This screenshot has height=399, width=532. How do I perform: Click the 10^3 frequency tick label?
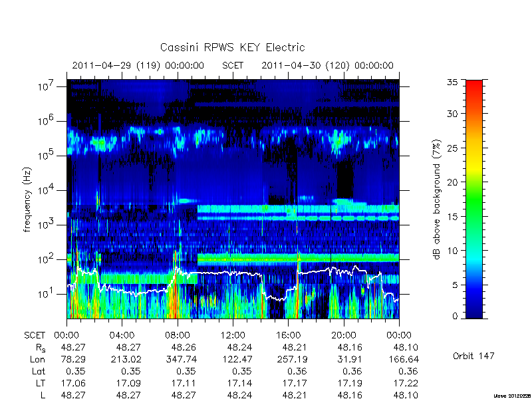(x=46, y=225)
